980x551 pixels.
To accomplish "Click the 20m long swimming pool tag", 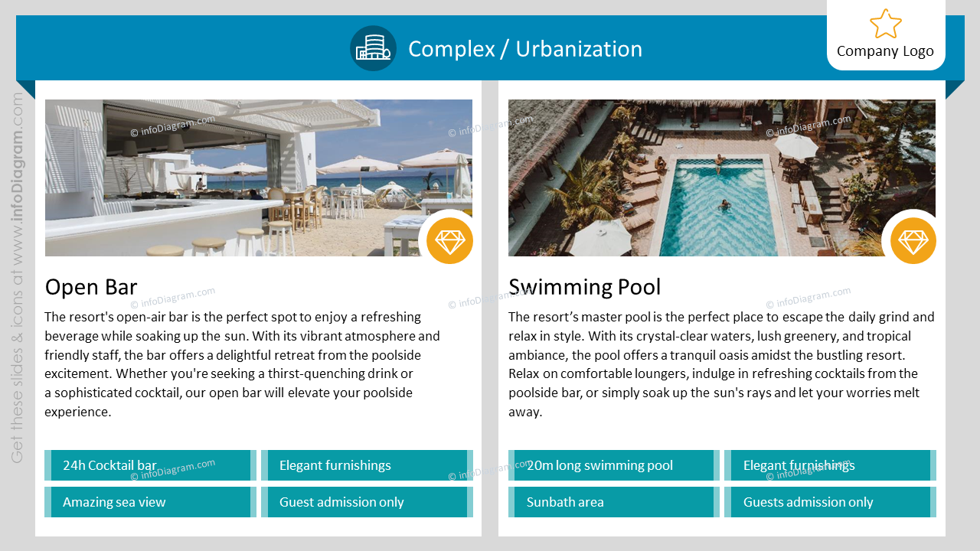I will [614, 465].
